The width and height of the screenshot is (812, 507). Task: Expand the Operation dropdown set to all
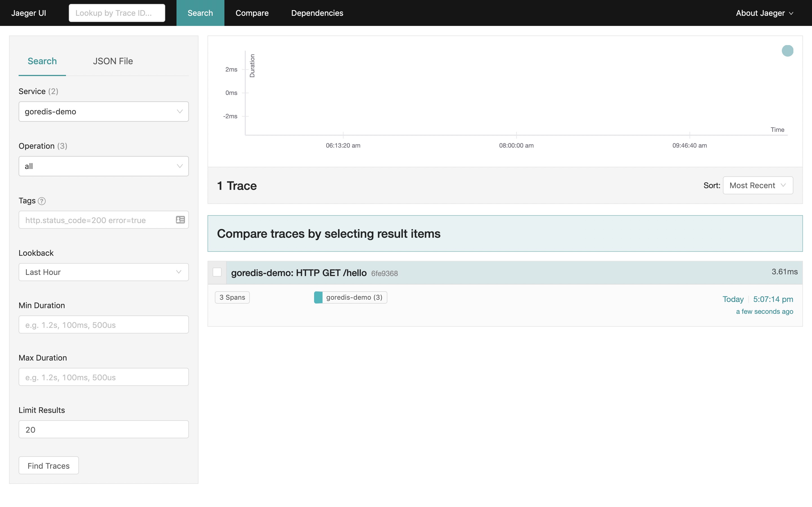(x=103, y=166)
